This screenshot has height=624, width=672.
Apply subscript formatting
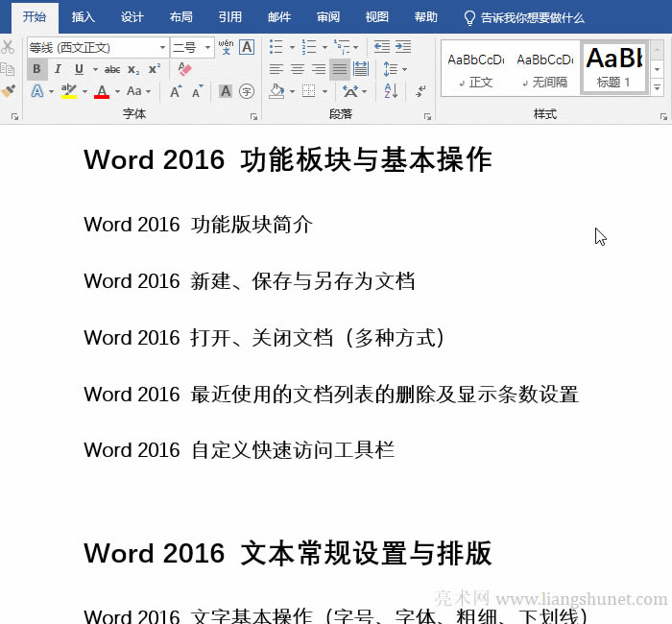coord(133,69)
